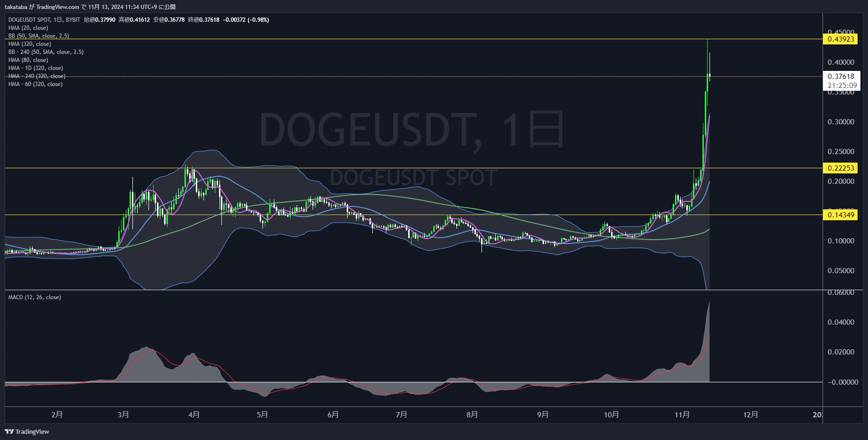Select the HMA · 1D (320, close) legend
Image resolution: width=868 pixels, height=440 pixels.
pyautogui.click(x=35, y=68)
